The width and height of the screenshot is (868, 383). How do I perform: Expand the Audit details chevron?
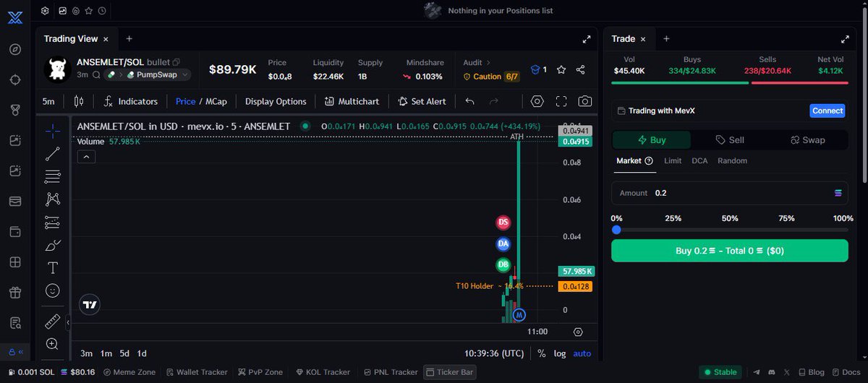coord(488,63)
